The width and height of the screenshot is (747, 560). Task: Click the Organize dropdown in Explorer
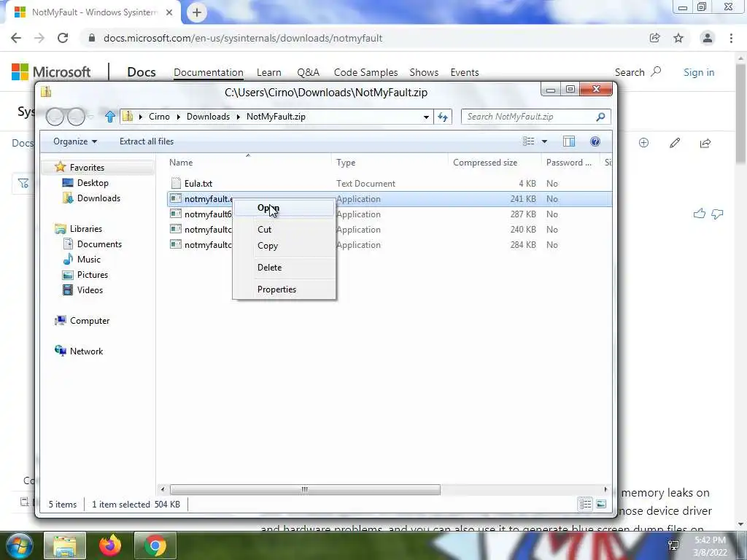[x=75, y=141]
